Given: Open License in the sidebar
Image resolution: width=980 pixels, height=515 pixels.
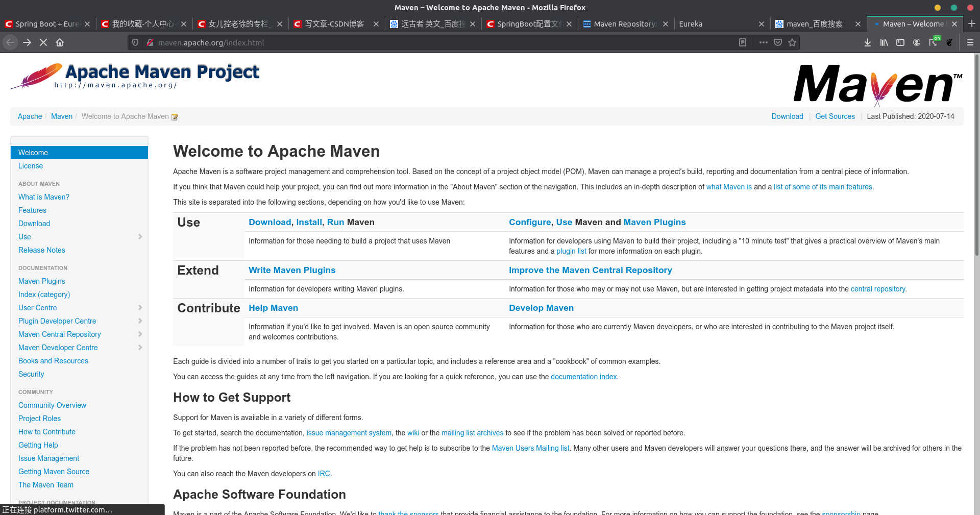Looking at the screenshot, I should (31, 166).
